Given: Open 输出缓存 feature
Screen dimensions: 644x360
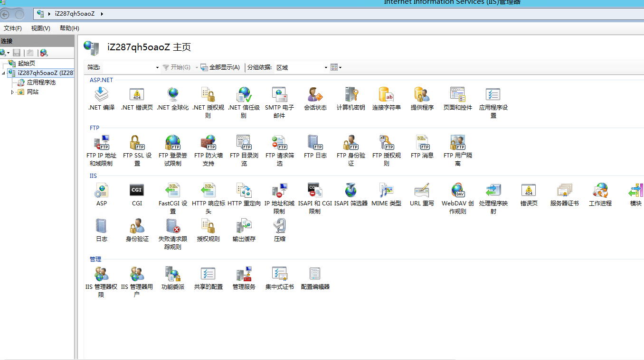Looking at the screenshot, I should 244,230.
